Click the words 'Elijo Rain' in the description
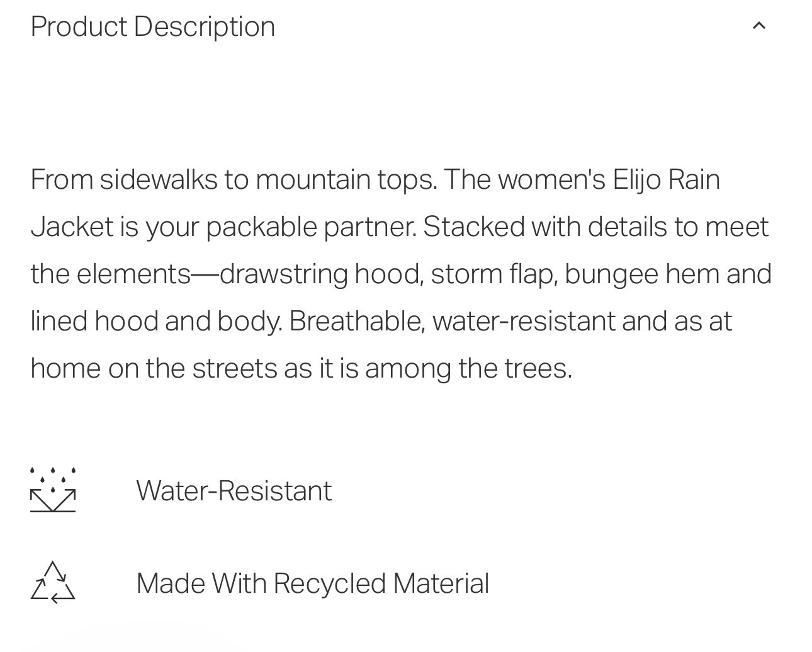 [667, 180]
